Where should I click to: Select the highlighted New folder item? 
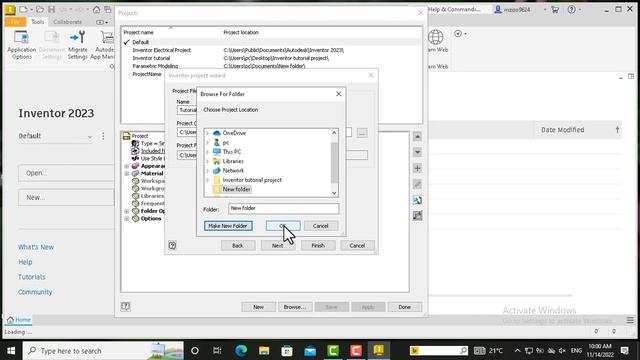[x=236, y=189]
